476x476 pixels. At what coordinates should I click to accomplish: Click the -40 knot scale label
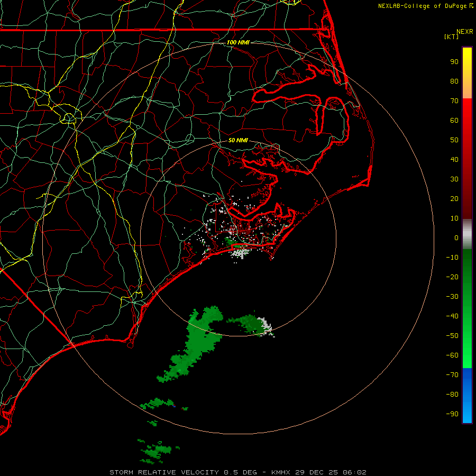click(452, 316)
